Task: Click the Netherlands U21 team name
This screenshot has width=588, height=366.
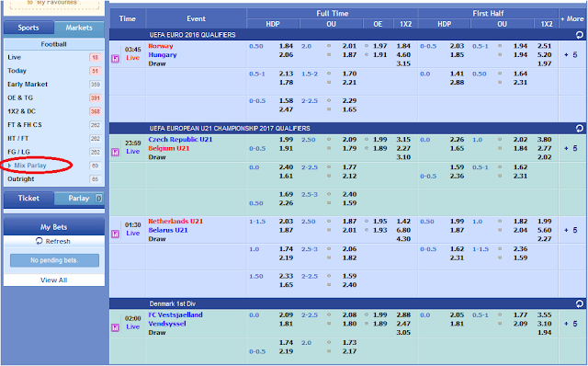Action: click(175, 222)
